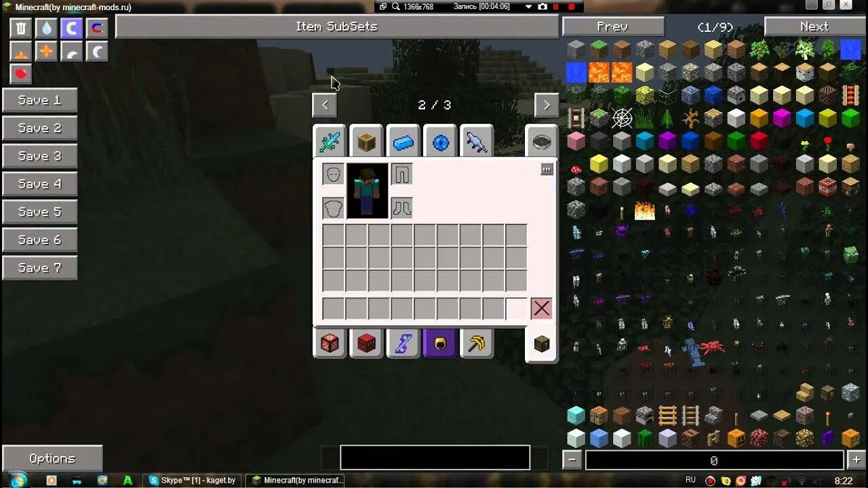The height and width of the screenshot is (488, 868).
Task: Open the wooden crate creative tab
Action: [x=367, y=142]
